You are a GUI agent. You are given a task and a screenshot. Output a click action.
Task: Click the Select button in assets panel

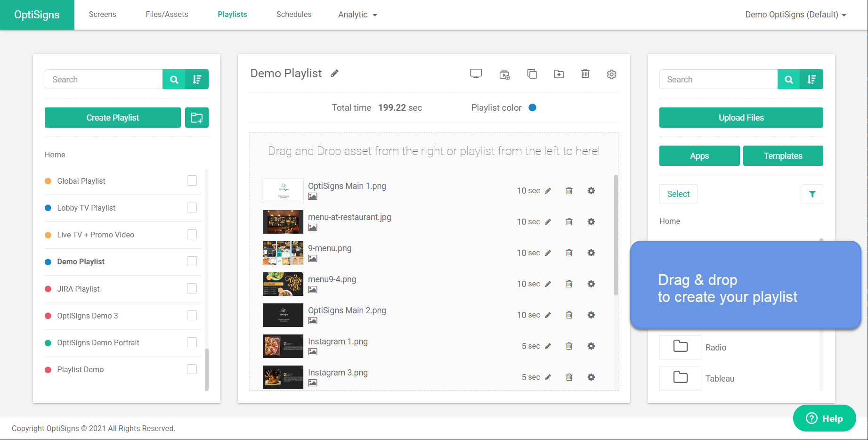(678, 194)
